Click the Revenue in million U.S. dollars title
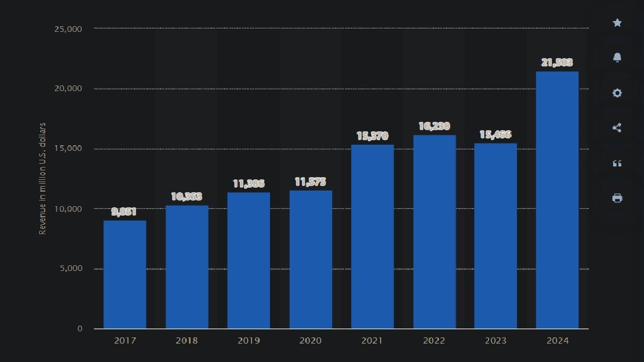The image size is (644, 362). pyautogui.click(x=42, y=179)
